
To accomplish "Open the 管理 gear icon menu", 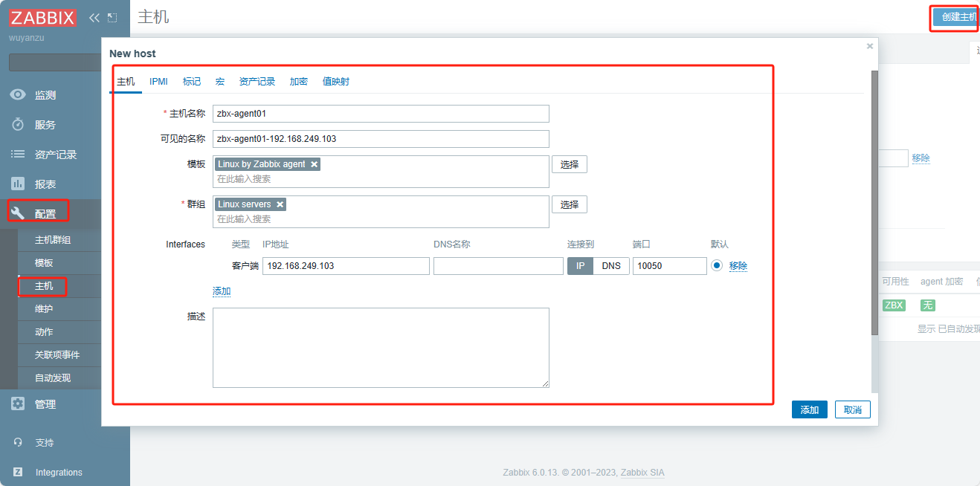I will click(x=18, y=404).
